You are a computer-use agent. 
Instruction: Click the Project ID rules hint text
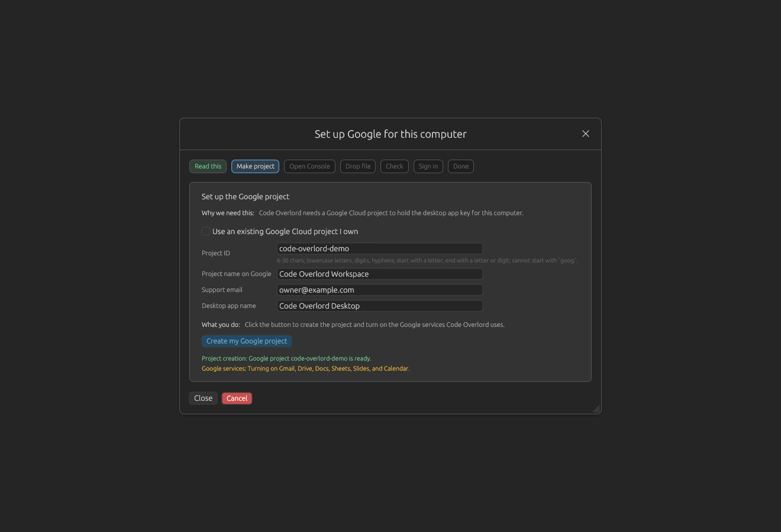click(x=427, y=261)
